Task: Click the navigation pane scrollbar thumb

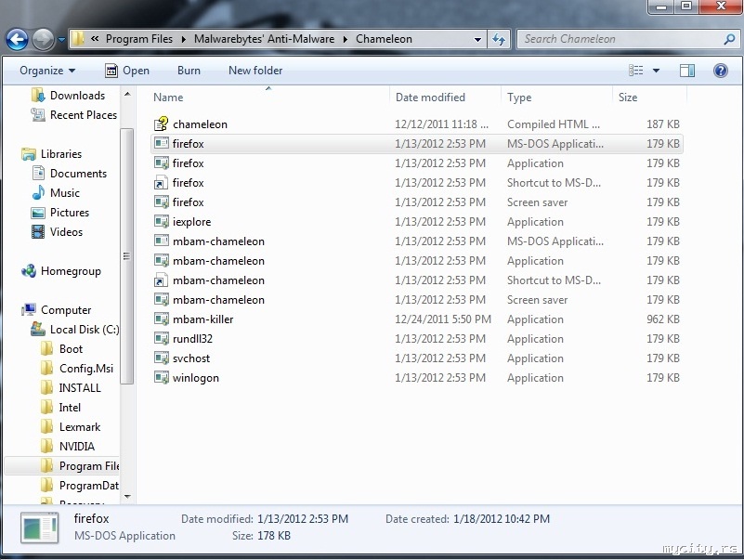Action: 126,256
